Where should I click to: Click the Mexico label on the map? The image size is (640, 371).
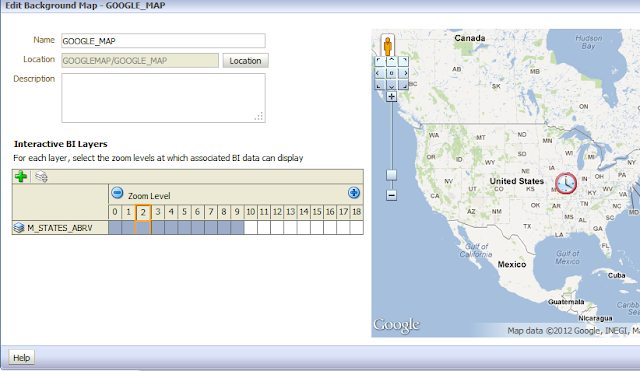512,264
